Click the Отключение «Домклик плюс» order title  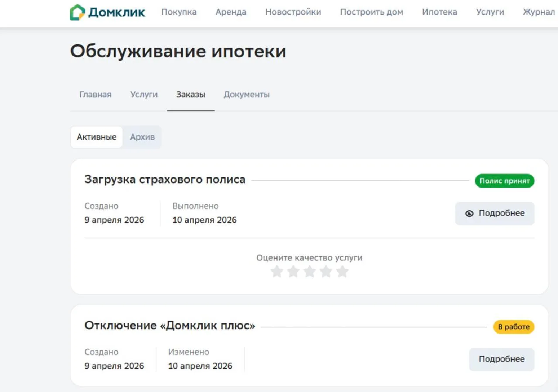(170, 326)
